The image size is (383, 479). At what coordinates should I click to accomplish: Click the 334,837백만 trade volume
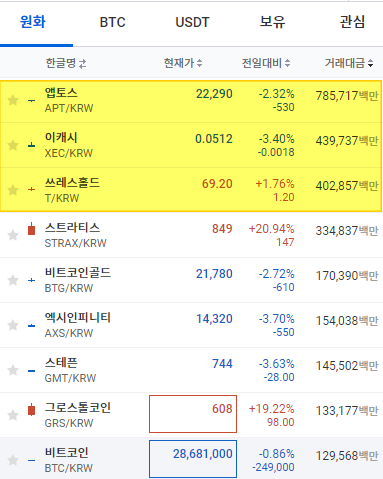[347, 231]
